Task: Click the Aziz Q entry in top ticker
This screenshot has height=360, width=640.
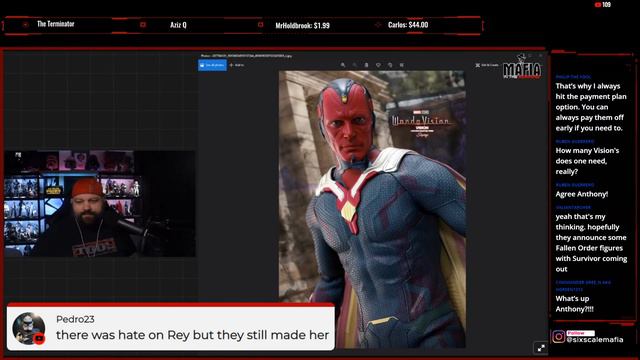Action: 178,25
